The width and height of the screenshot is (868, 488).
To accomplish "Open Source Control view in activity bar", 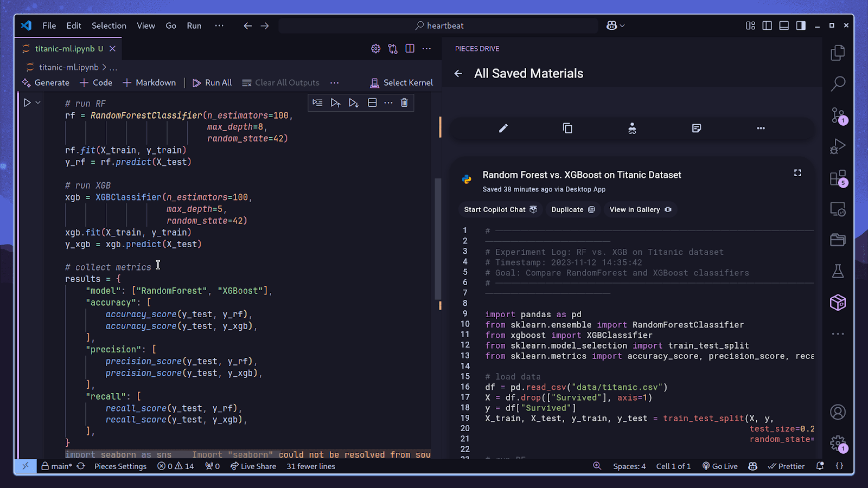I will click(x=838, y=115).
